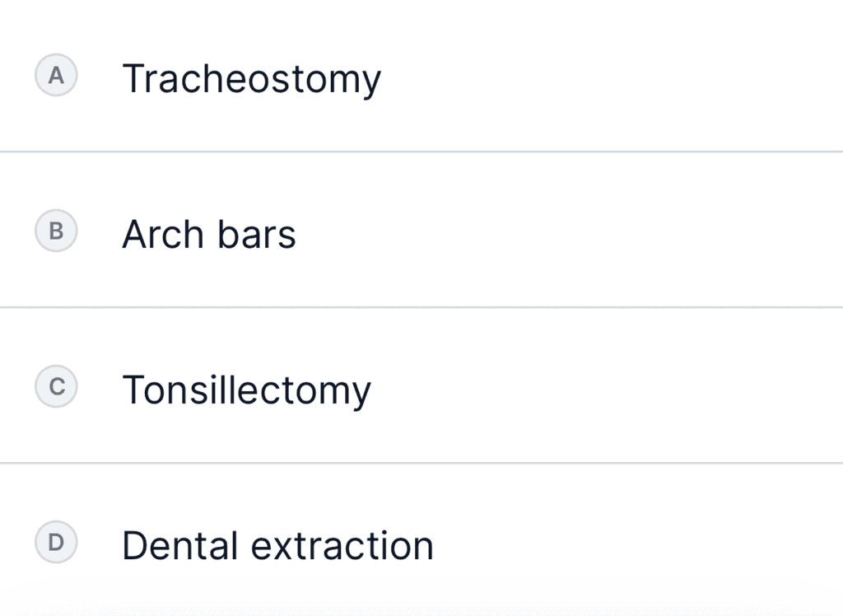Mark option A beside Tracheostomy

click(56, 76)
